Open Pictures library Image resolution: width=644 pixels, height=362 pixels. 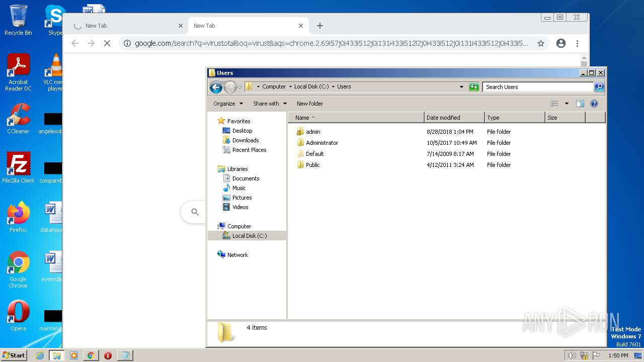(237, 198)
